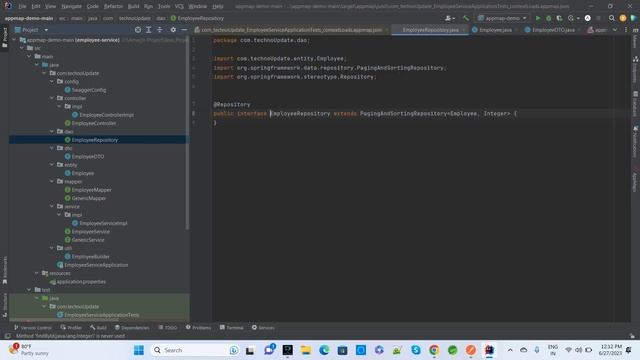Open the Refactor menu
This screenshot has width=640, height=360.
(113, 7)
